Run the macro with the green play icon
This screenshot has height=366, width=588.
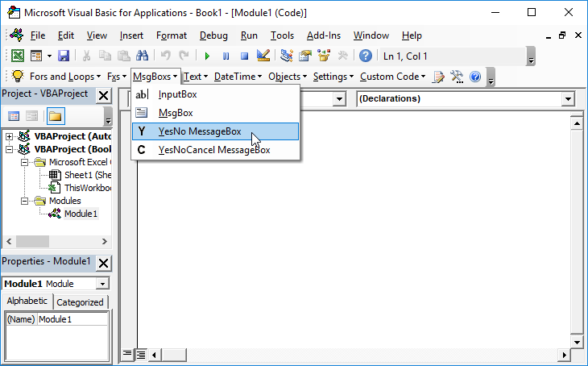click(x=207, y=56)
